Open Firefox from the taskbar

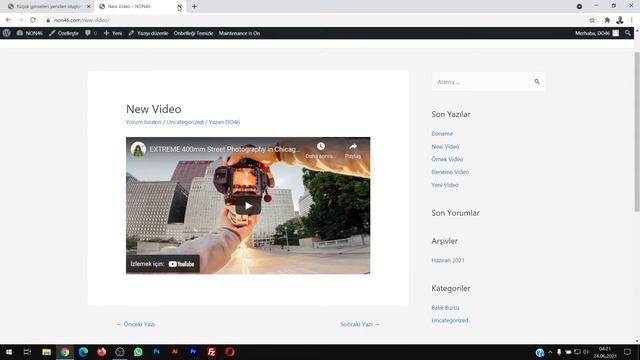coord(102,352)
